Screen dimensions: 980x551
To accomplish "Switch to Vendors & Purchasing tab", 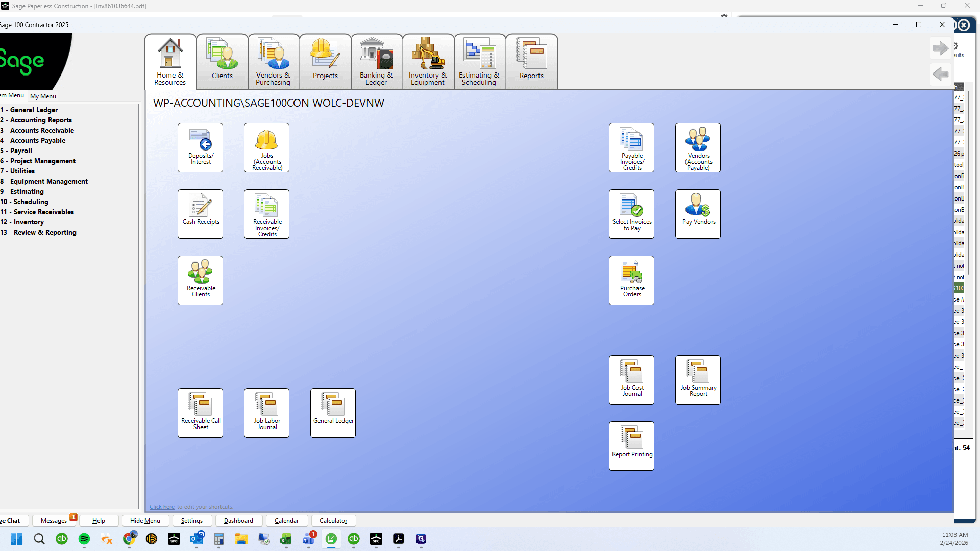I will point(274,62).
